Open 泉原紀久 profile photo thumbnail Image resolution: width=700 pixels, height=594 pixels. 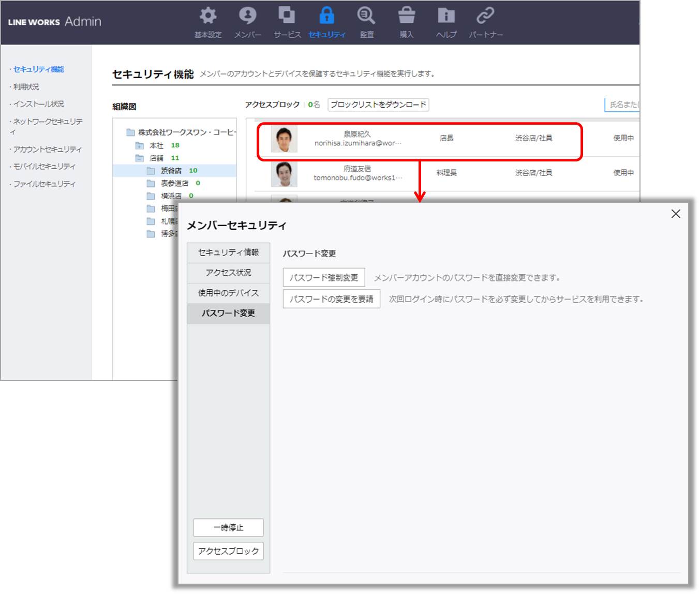(284, 139)
